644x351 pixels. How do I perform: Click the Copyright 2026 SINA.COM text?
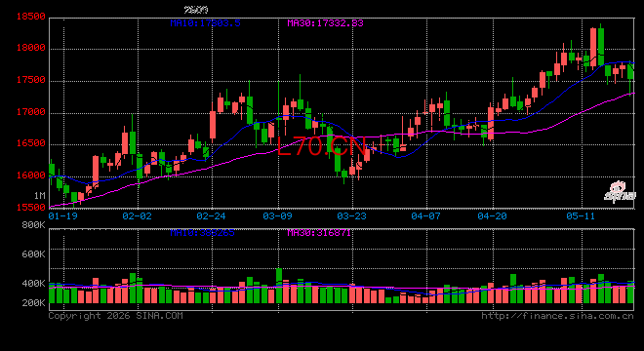[116, 316]
